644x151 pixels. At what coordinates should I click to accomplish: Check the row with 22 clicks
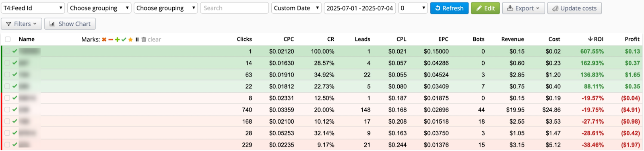[x=7, y=86]
